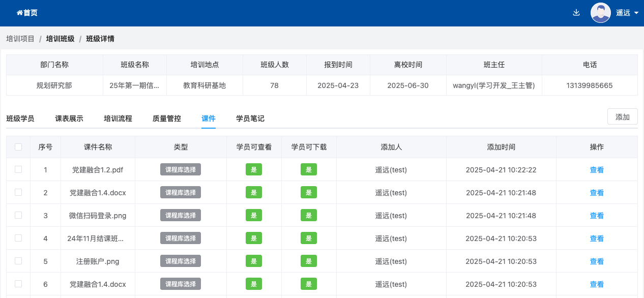This screenshot has width=644, height=298.
Task: Click 学员可查看 是 badge for 注册账户.png
Action: [x=254, y=261]
